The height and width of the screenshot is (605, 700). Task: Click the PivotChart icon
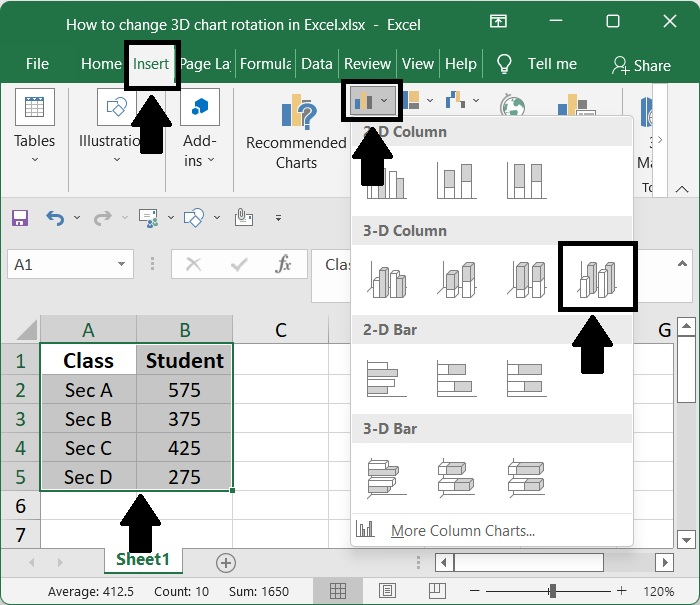[x=576, y=105]
